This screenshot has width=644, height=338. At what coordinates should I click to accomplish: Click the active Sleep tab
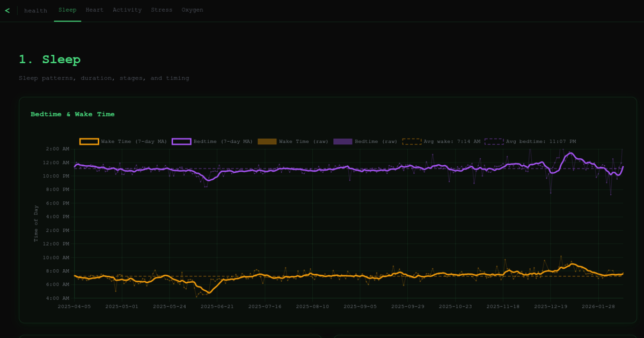click(x=68, y=9)
